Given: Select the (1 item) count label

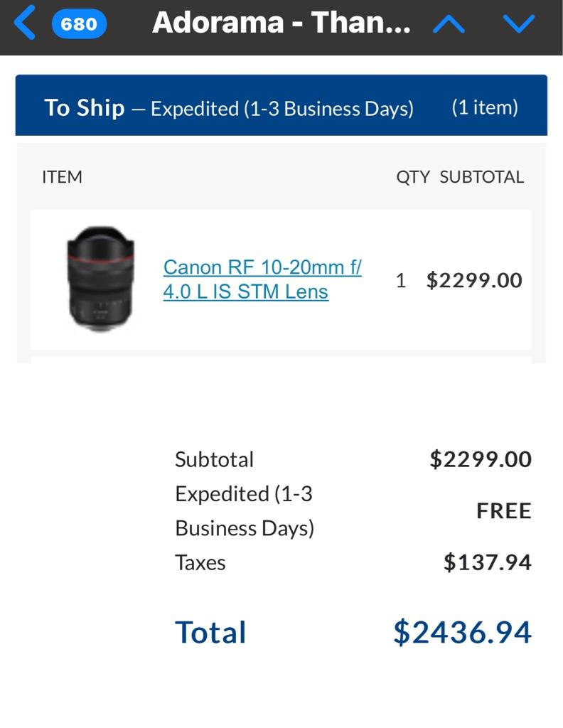Looking at the screenshot, I should [x=485, y=107].
